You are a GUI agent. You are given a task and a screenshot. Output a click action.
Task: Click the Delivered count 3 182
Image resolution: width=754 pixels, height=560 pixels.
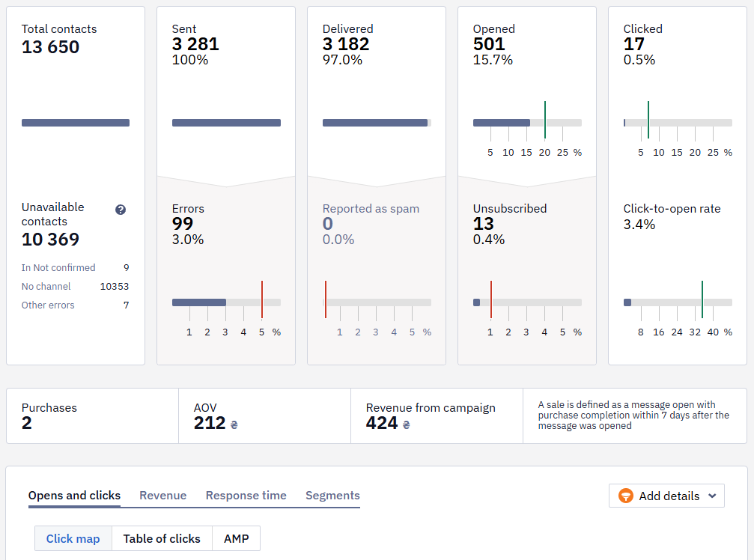pyautogui.click(x=346, y=44)
